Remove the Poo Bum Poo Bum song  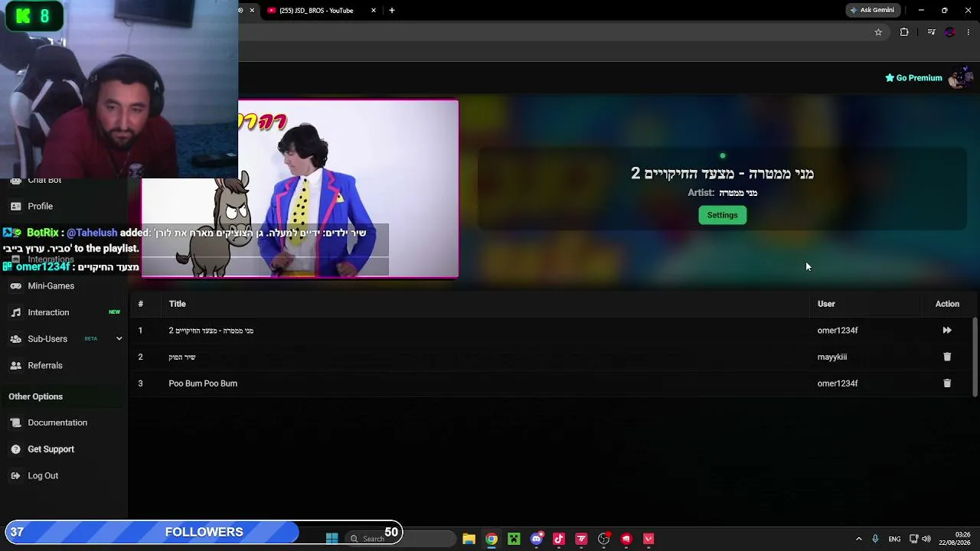[x=947, y=383]
